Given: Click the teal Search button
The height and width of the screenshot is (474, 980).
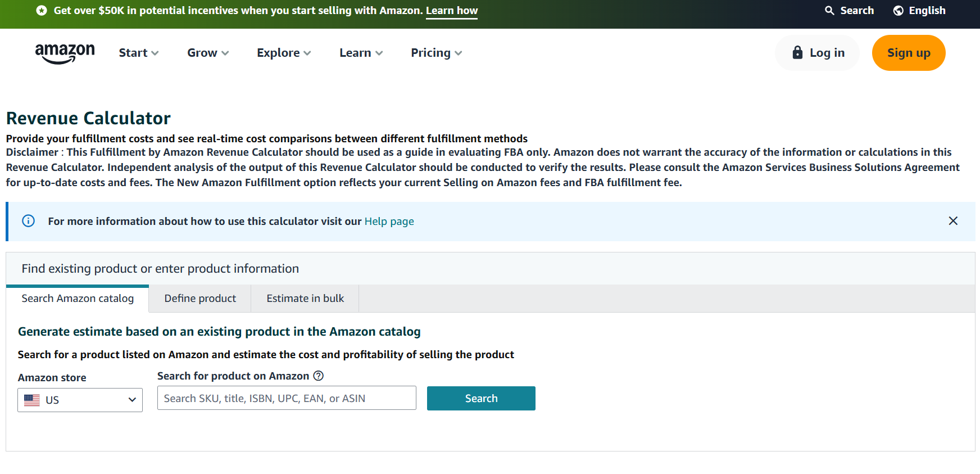Looking at the screenshot, I should 481,398.
